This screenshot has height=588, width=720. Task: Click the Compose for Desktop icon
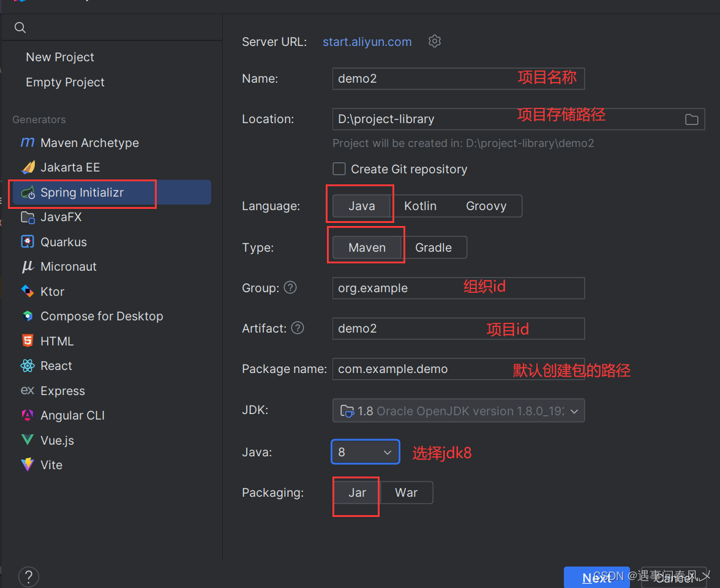[28, 316]
